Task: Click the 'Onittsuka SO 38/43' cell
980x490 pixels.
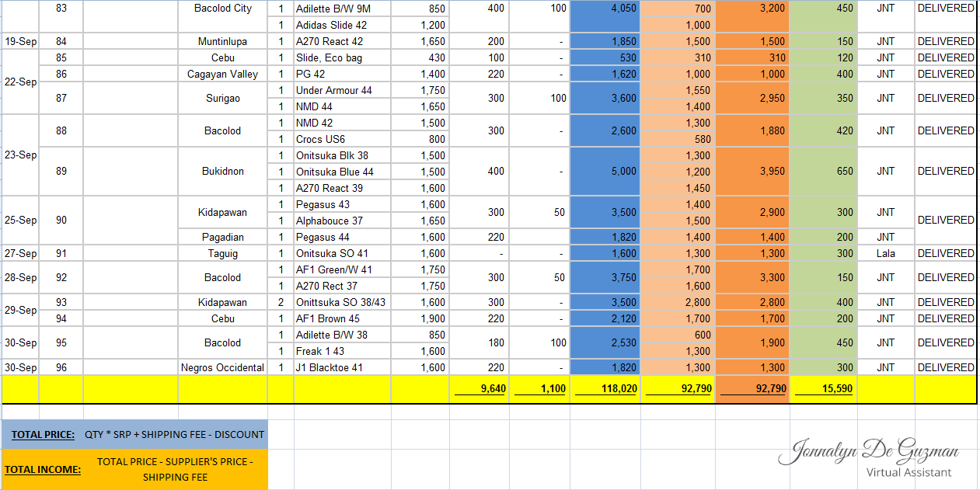Action: coord(342,302)
